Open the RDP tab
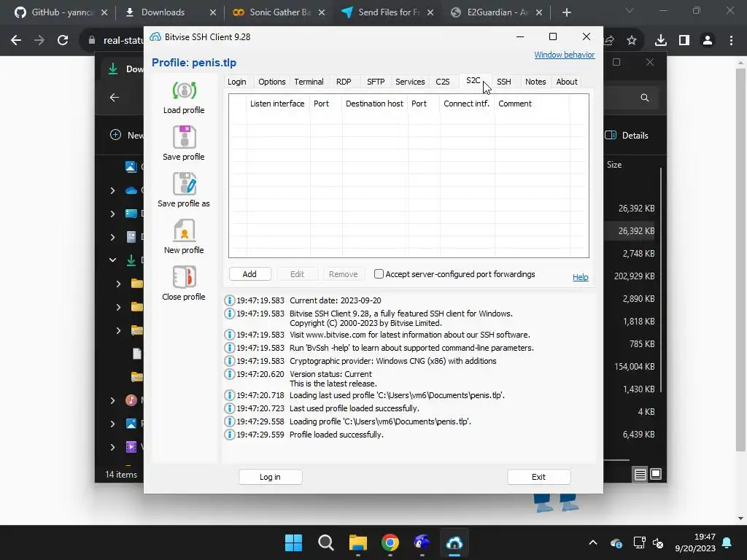The image size is (747, 560). coord(344,82)
